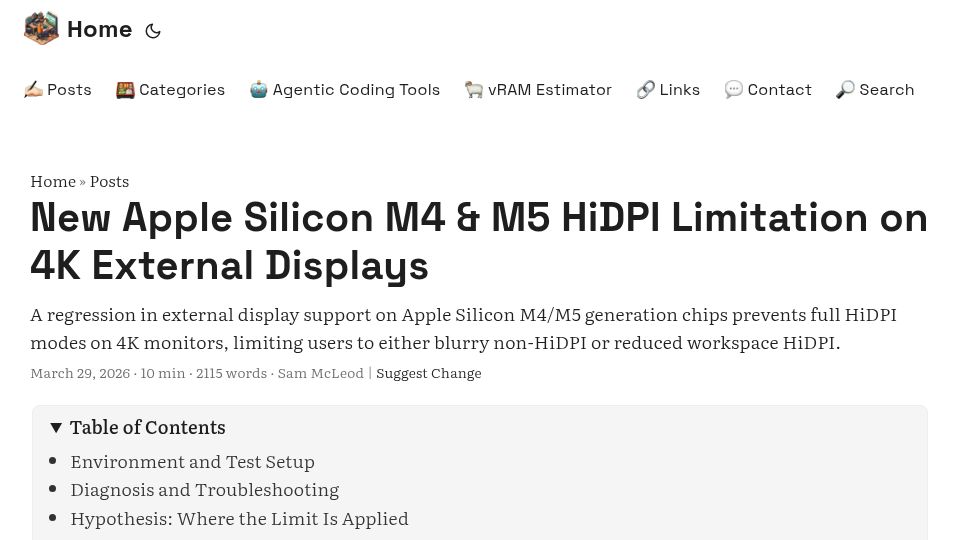Open the Posts menu item
This screenshot has height=540, width=960.
(x=69, y=90)
